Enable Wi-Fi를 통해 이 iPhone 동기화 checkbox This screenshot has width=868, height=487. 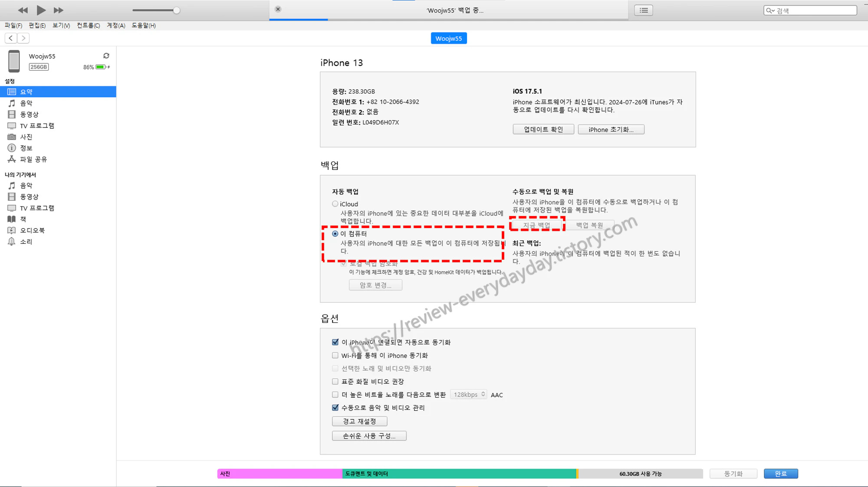(x=335, y=355)
